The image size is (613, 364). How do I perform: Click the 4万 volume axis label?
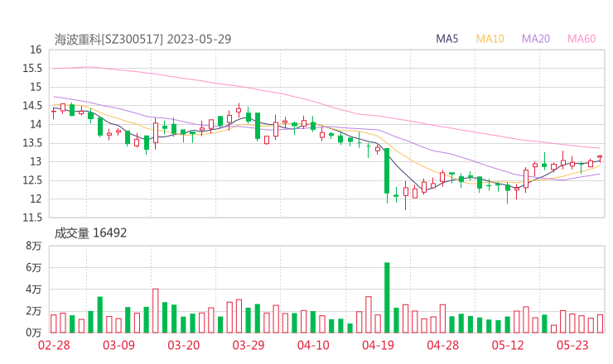pyautogui.click(x=34, y=290)
